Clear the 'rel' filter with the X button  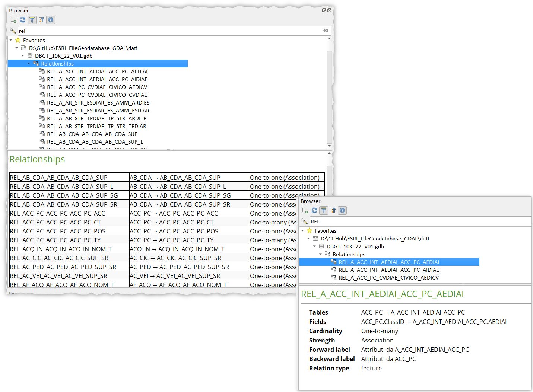coord(326,31)
